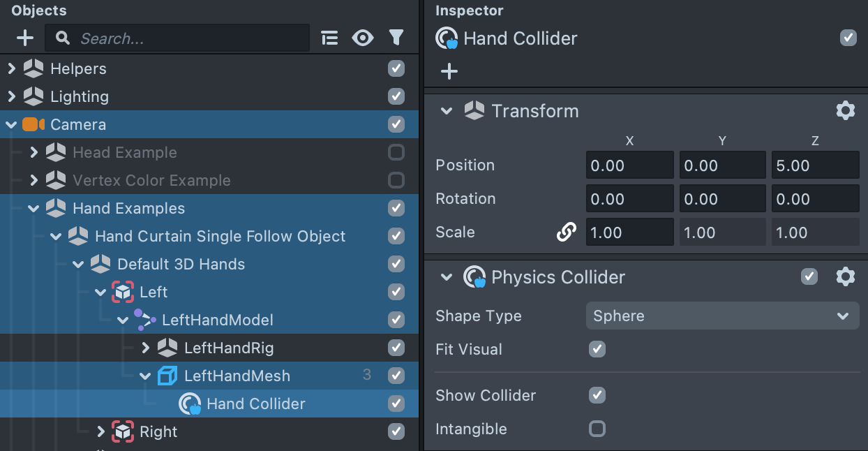The image size is (868, 451).
Task: Toggle the hierarchy list view icon
Action: pyautogui.click(x=329, y=38)
